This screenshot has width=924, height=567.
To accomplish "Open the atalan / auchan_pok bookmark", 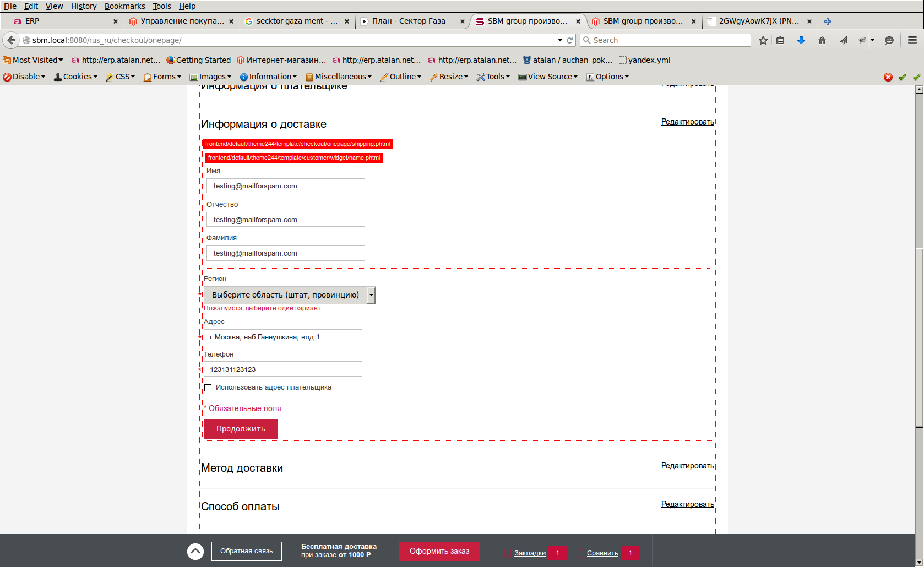I will (x=568, y=60).
